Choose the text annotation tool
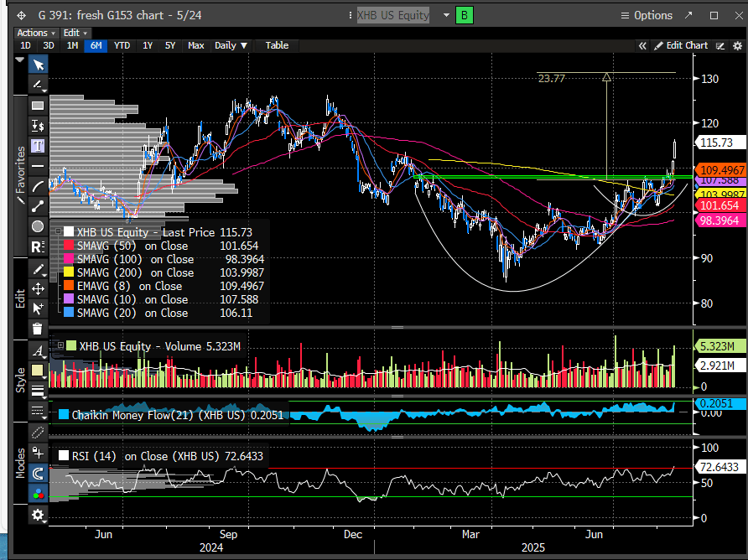This screenshot has width=748, height=560. pyautogui.click(x=38, y=145)
